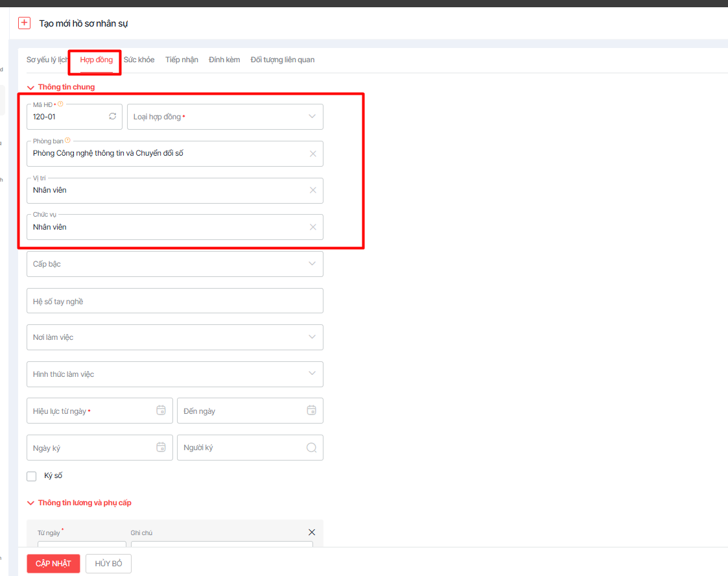Collapse the Thông tin chung section
This screenshot has height=576, width=728.
[x=30, y=87]
